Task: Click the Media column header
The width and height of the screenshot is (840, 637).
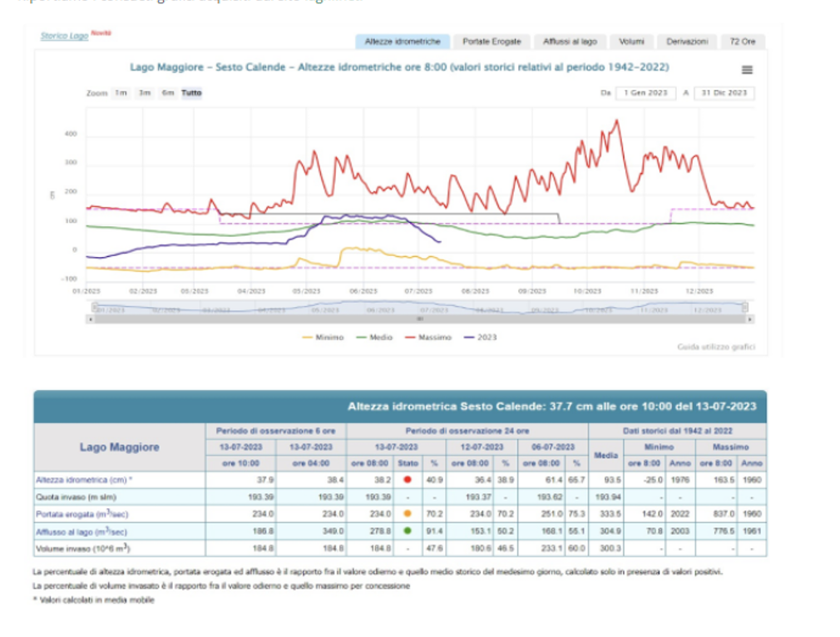Action: coord(606,456)
